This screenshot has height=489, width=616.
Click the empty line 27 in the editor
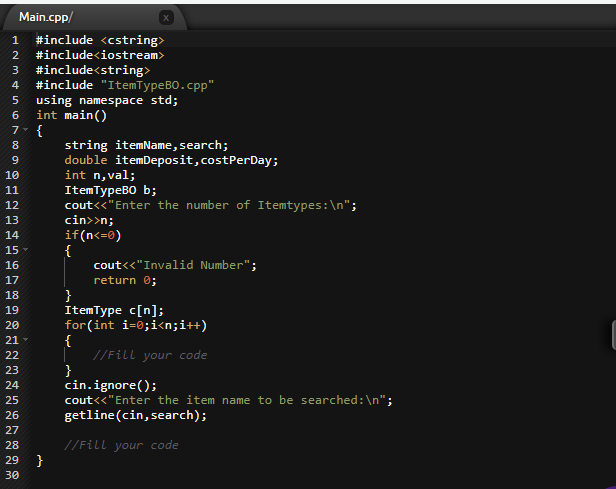322,430
